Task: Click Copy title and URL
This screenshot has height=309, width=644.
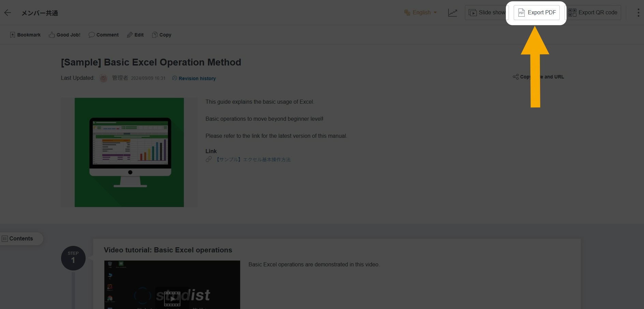Action: pyautogui.click(x=538, y=77)
